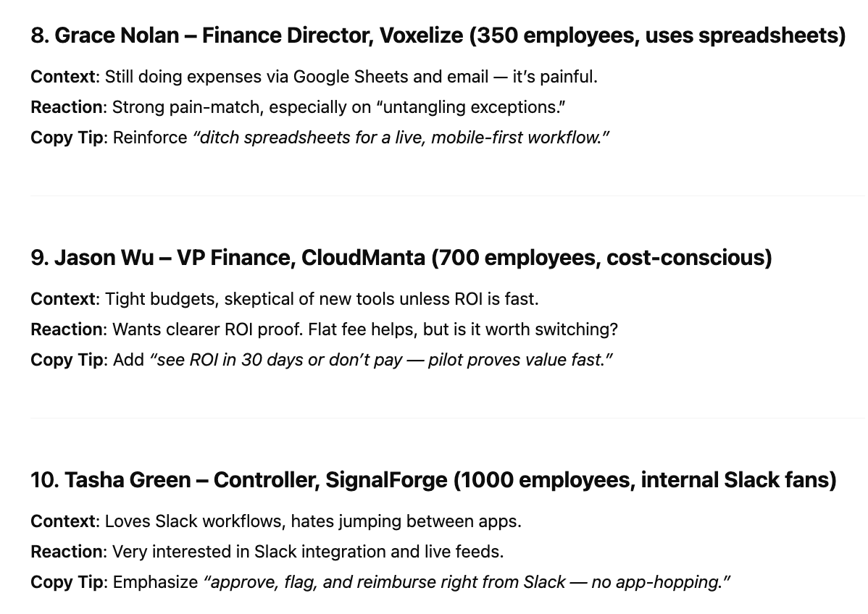Click the word SignalForge in heading

click(386, 480)
